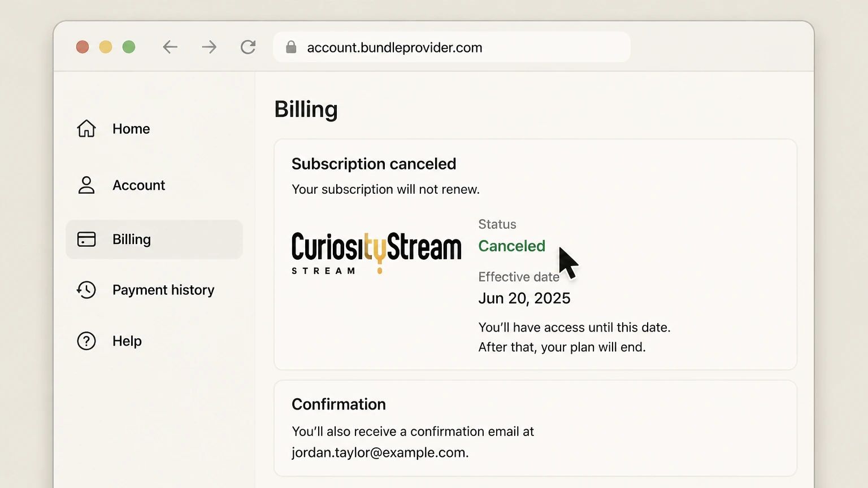
Task: Click 'You'll have access until this date.'
Action: (x=574, y=328)
